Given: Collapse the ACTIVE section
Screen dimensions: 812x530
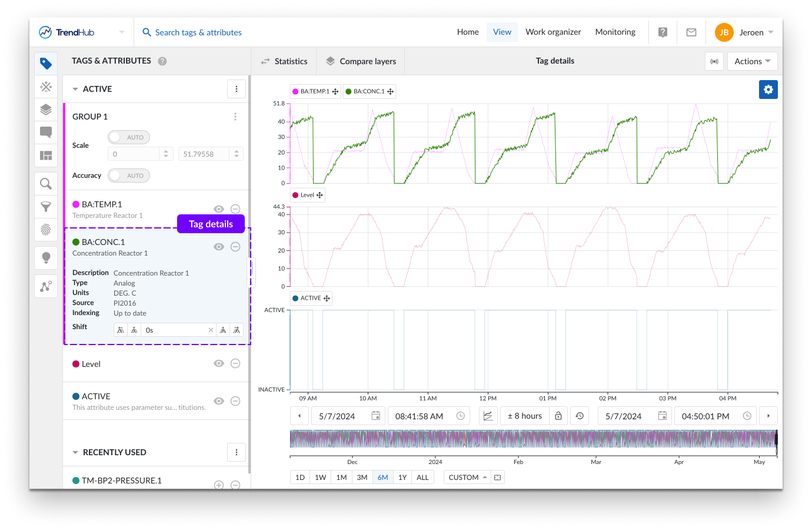Looking at the screenshot, I should [x=75, y=89].
